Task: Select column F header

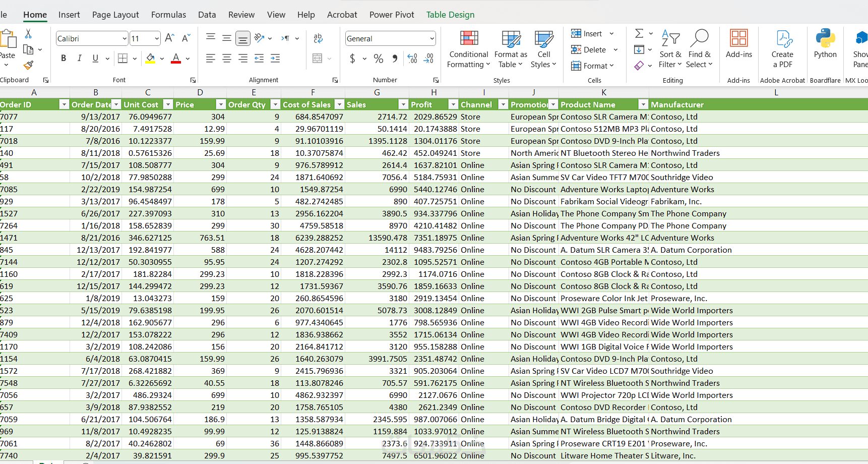Action: (313, 92)
